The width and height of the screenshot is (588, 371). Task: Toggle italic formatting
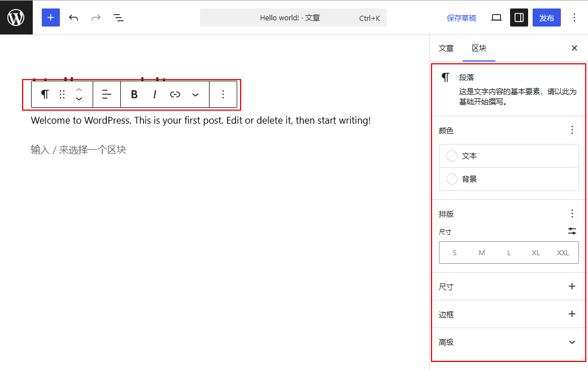click(x=155, y=94)
